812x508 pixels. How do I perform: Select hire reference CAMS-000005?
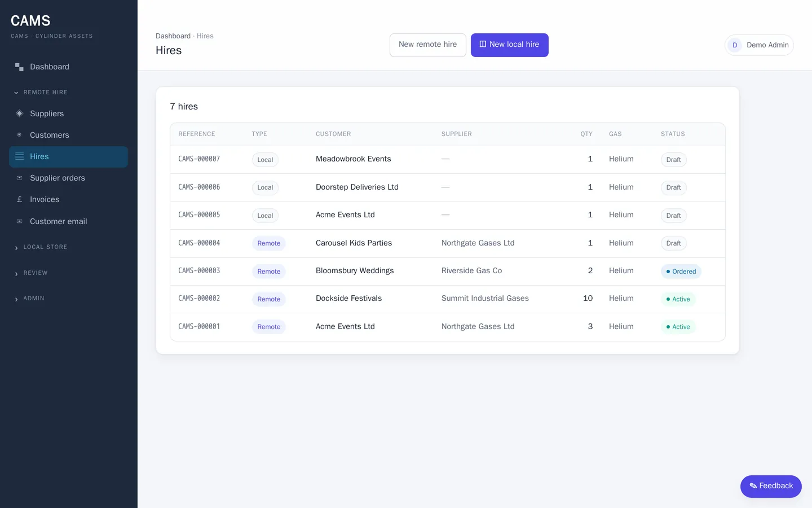[x=199, y=215]
